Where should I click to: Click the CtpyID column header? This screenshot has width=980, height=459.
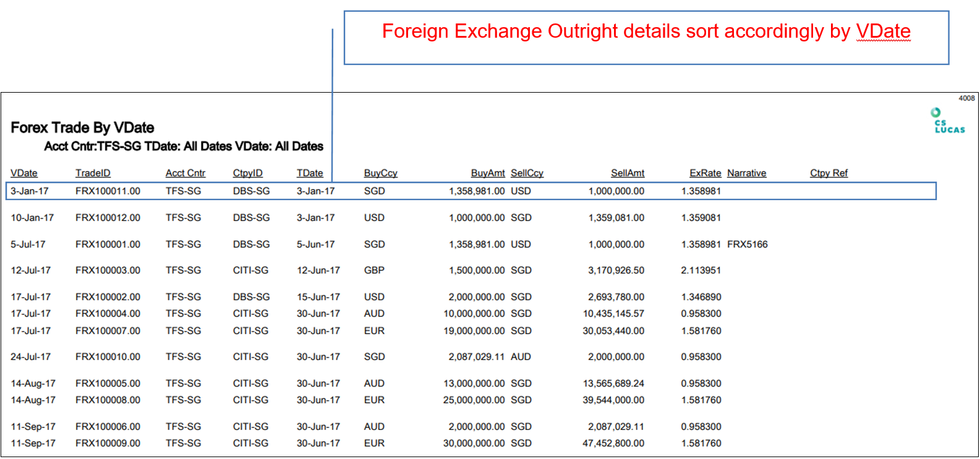tap(247, 173)
